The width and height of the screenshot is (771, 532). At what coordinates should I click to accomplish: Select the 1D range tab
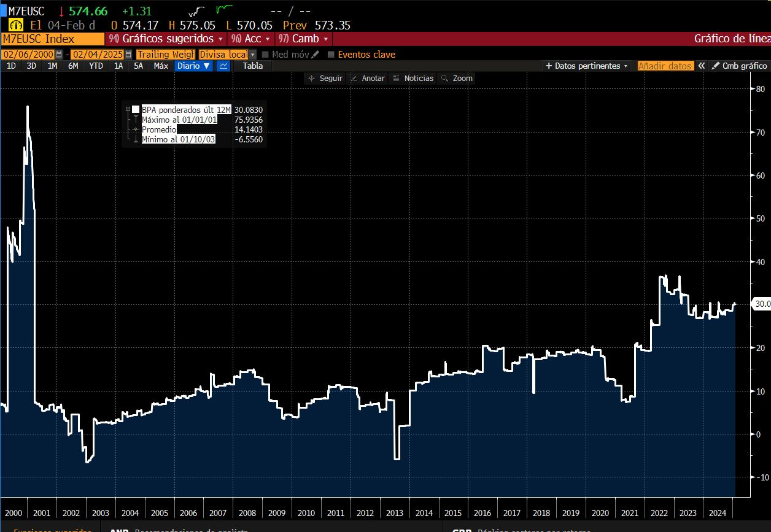(x=11, y=66)
